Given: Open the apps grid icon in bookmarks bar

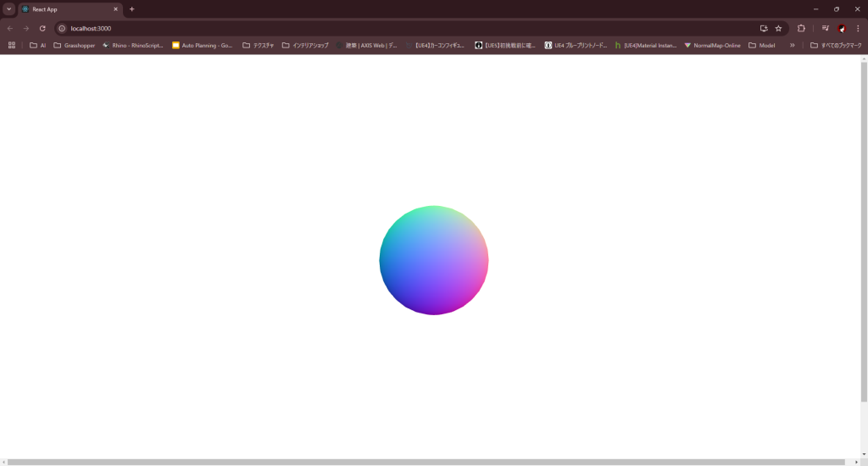Looking at the screenshot, I should tap(12, 45).
